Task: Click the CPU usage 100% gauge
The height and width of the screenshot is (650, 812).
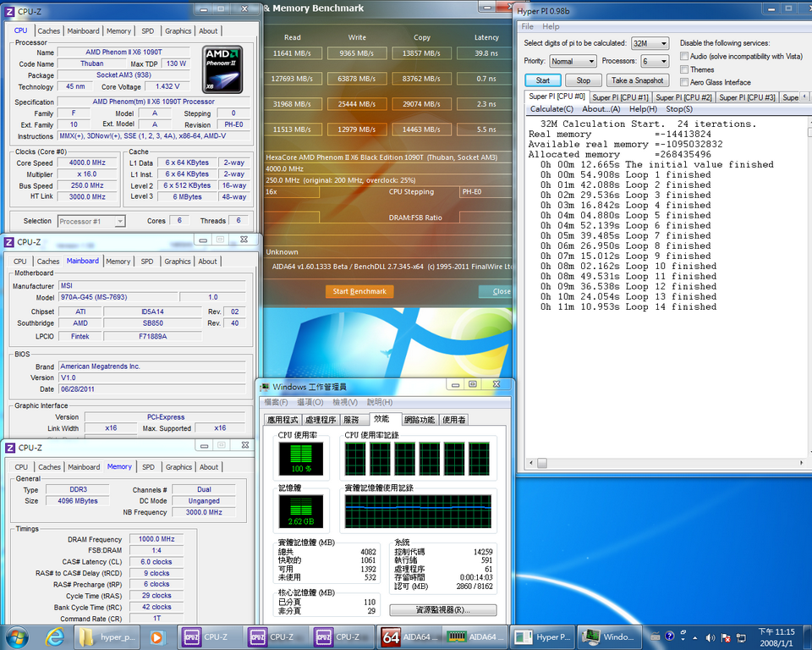Action: tap(301, 459)
